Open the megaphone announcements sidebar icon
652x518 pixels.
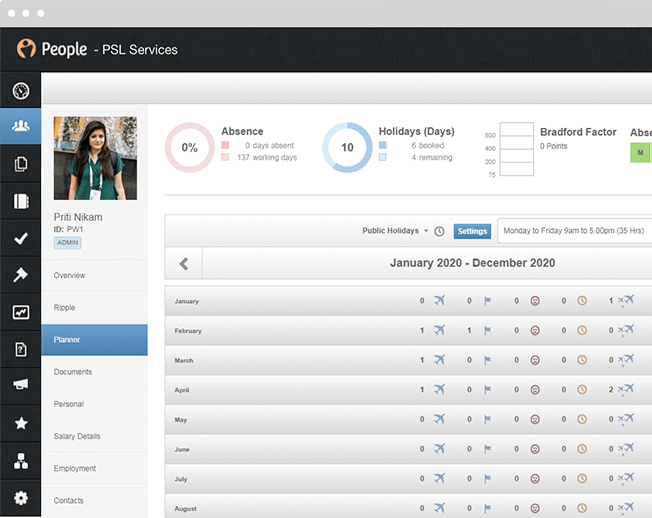(20, 385)
